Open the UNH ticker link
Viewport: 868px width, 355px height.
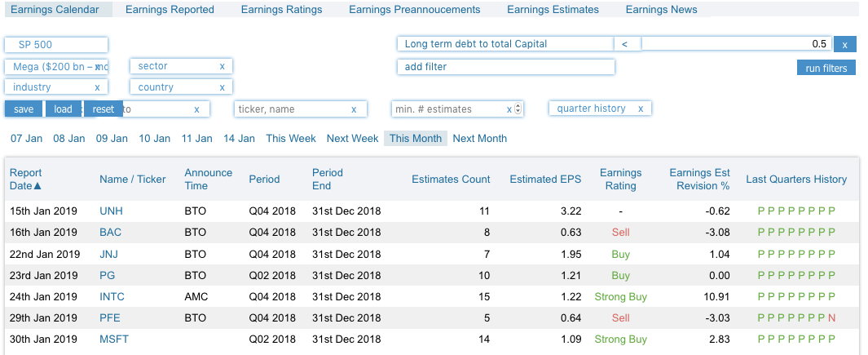pos(112,211)
